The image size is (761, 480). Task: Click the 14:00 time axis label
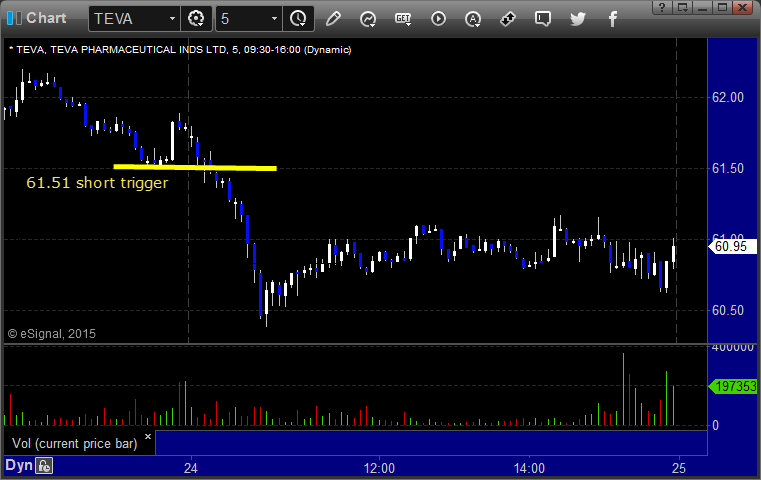tap(529, 468)
